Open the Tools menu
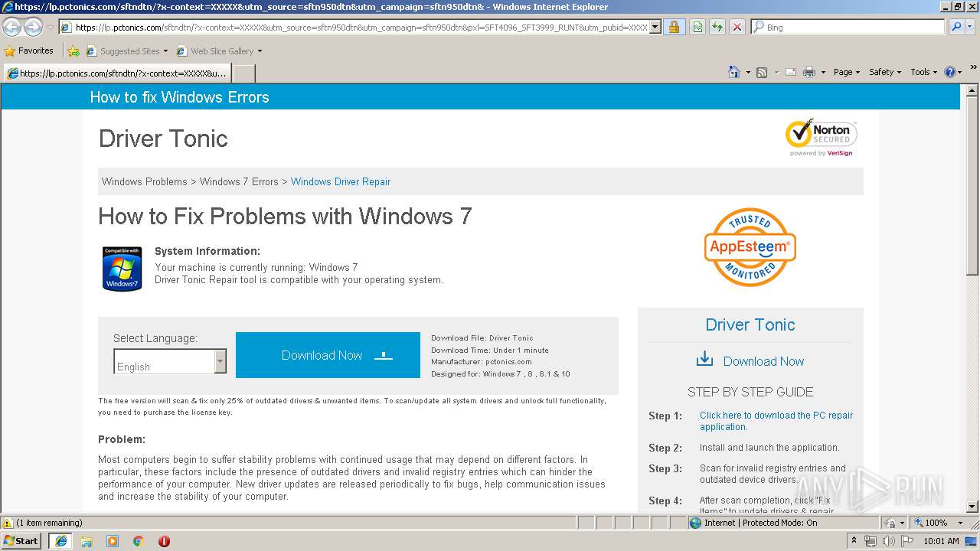The height and width of the screenshot is (551, 980). tap(923, 72)
